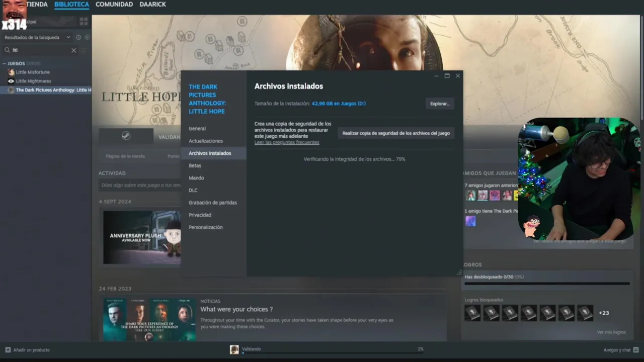Select Little Nightmares in library
644x362 pixels.
[33, 81]
